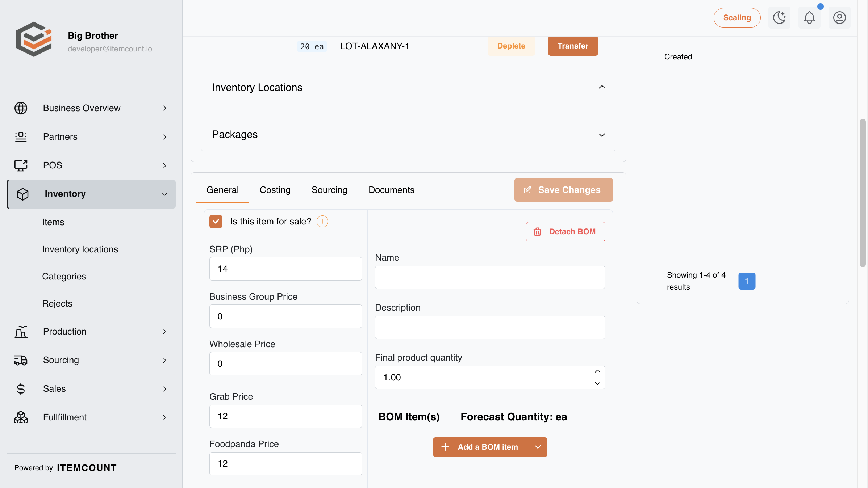
Task: Uncheck 'Is this item for sale?' checkbox
Action: click(216, 221)
